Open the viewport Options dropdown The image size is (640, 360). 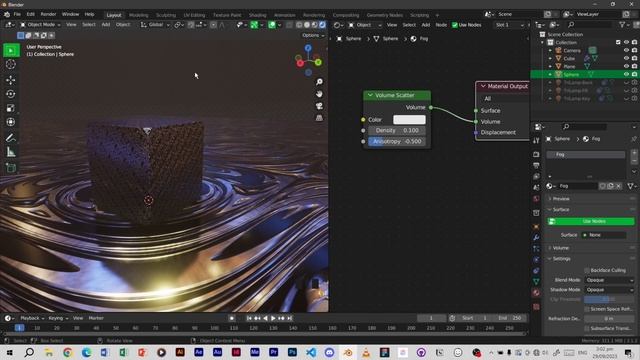click(x=313, y=36)
